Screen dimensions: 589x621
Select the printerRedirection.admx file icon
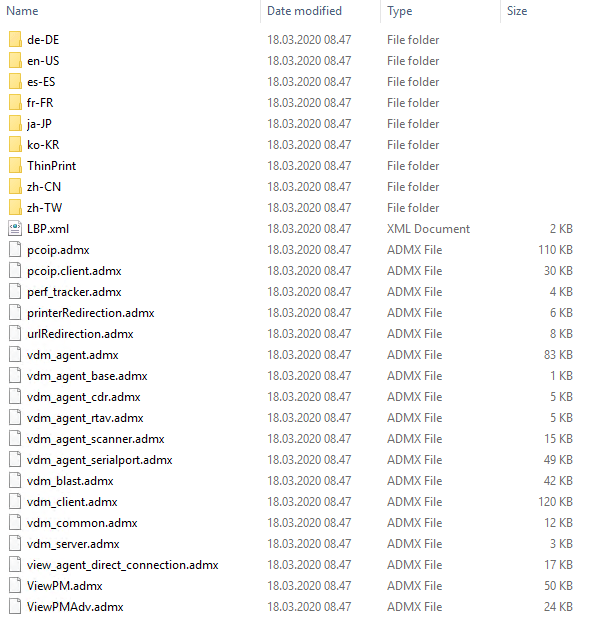point(15,312)
